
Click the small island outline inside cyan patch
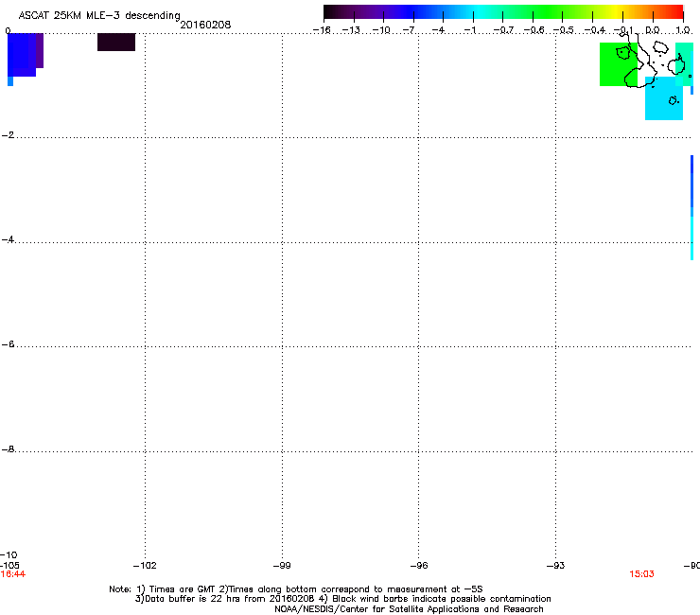[673, 100]
